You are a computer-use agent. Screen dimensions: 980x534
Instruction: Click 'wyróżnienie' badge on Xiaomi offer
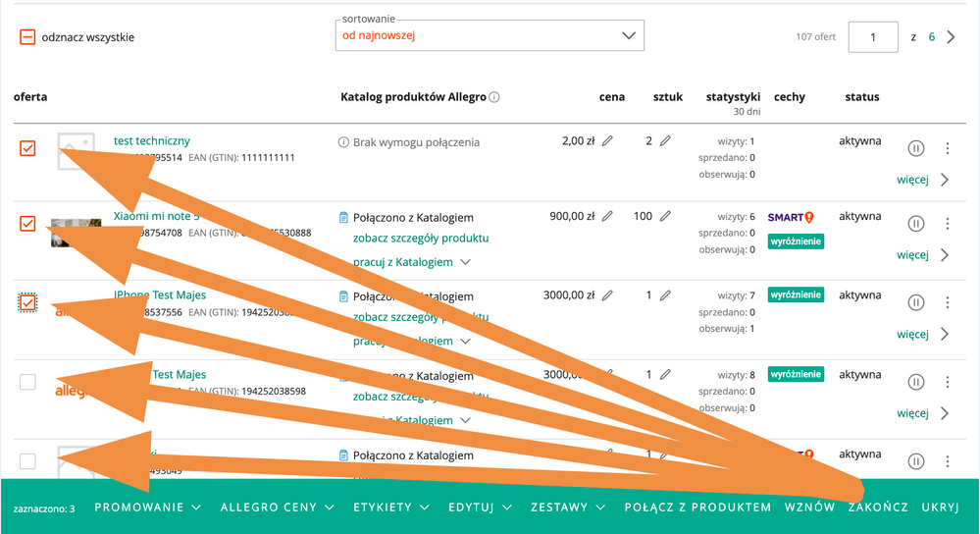796,241
